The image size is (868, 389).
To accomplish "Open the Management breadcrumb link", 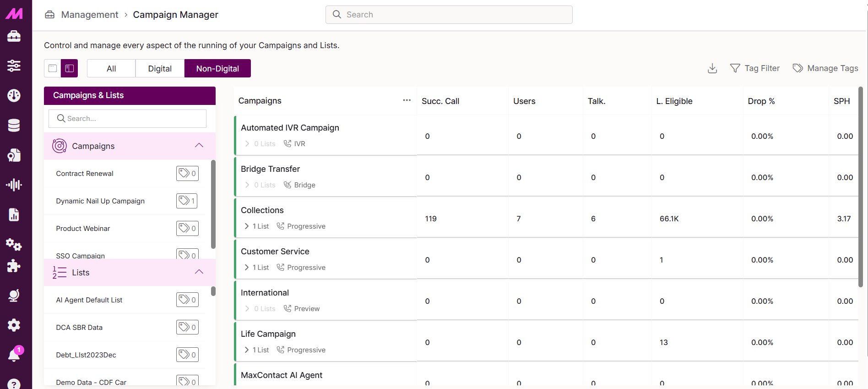I will coord(90,15).
